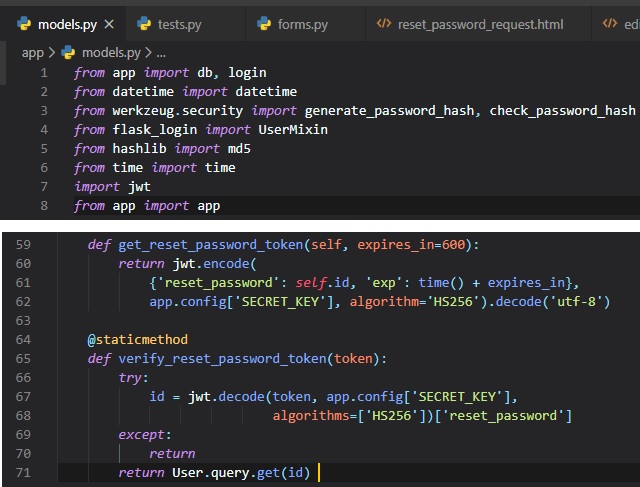Click the Python icon on forms.py tab
Viewport: 640px width, 487px height.
264,23
